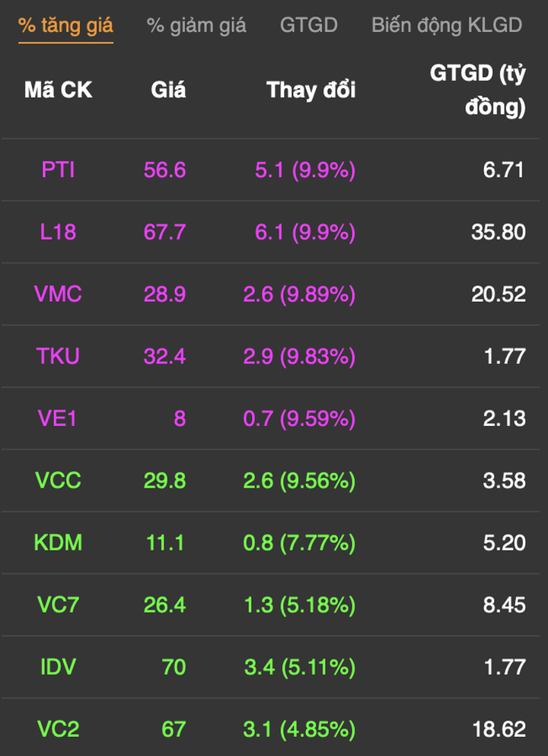Open the PTI stock code
The width and height of the screenshot is (548, 756).
pos(58,170)
